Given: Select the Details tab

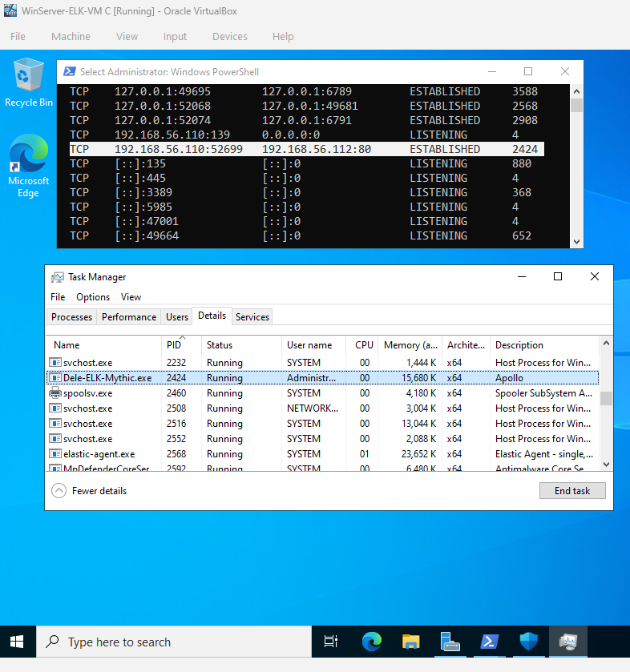Looking at the screenshot, I should pyautogui.click(x=212, y=316).
